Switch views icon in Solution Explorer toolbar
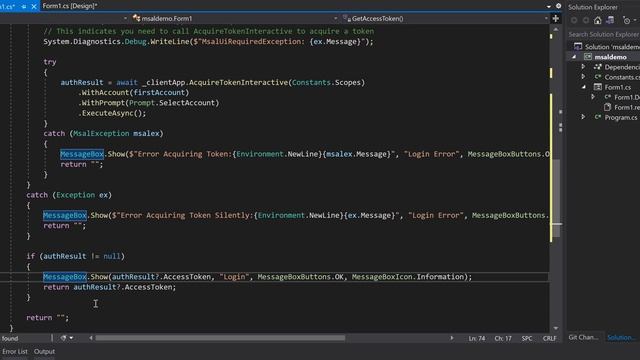This screenshot has height=360, width=640. [610, 20]
